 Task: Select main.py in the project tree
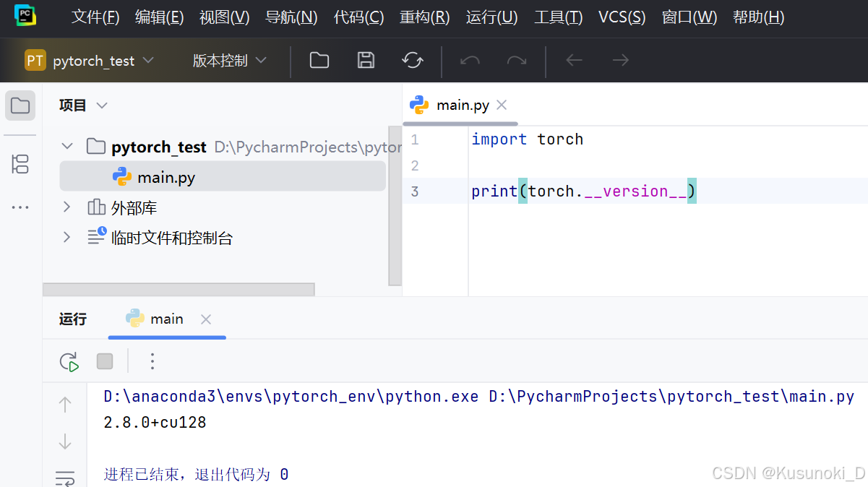(x=223, y=177)
